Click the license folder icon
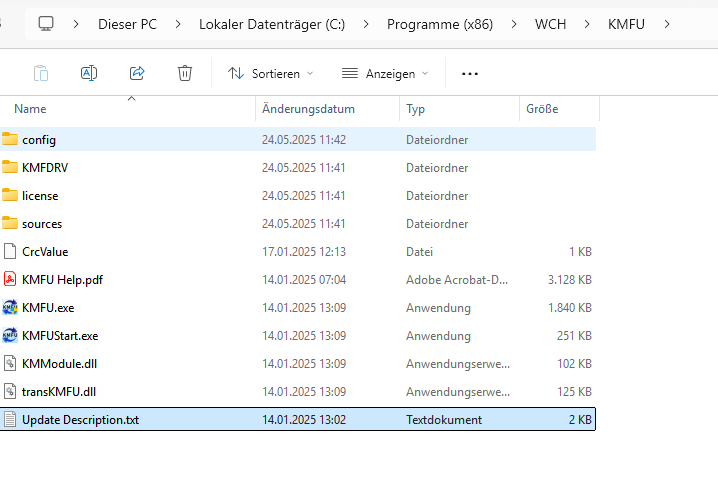The height and width of the screenshot is (480, 718). click(10, 195)
